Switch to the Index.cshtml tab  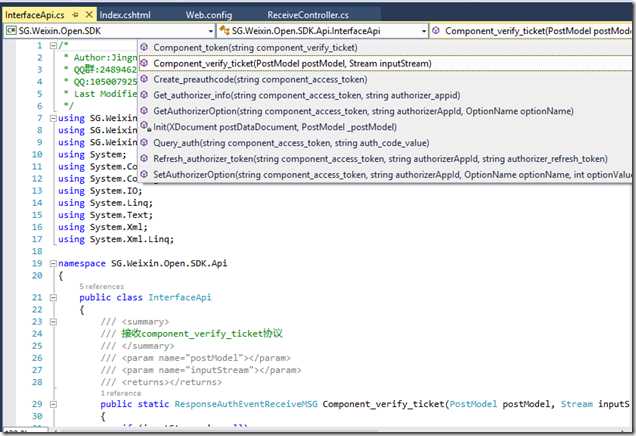click(x=125, y=15)
